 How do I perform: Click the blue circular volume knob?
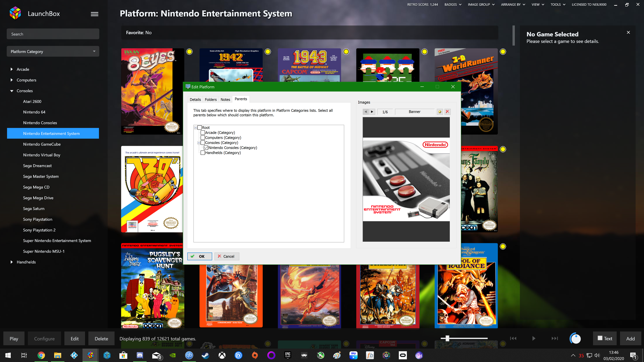tap(575, 339)
